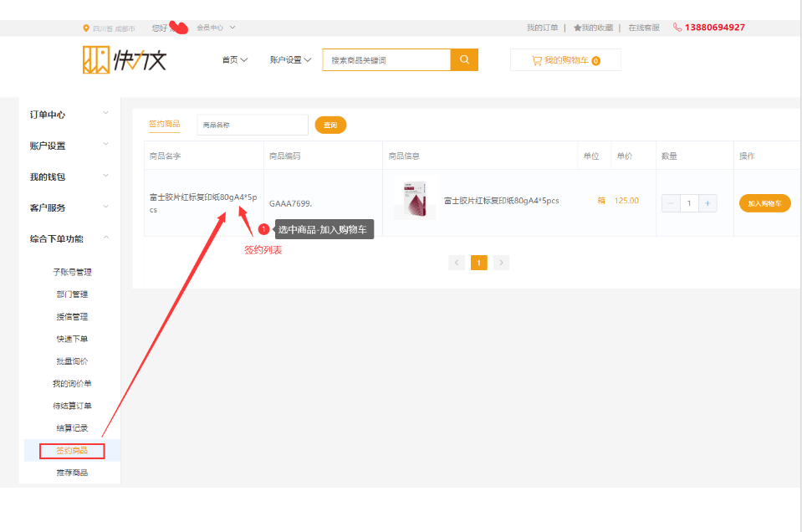Go to the previous page arrow
This screenshot has height=532, width=802.
[457, 263]
